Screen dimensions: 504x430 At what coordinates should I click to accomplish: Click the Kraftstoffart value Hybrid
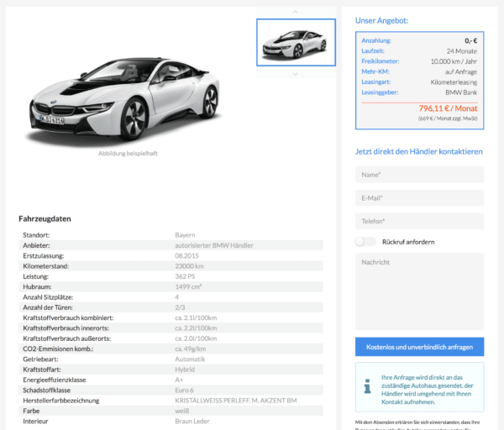click(185, 370)
